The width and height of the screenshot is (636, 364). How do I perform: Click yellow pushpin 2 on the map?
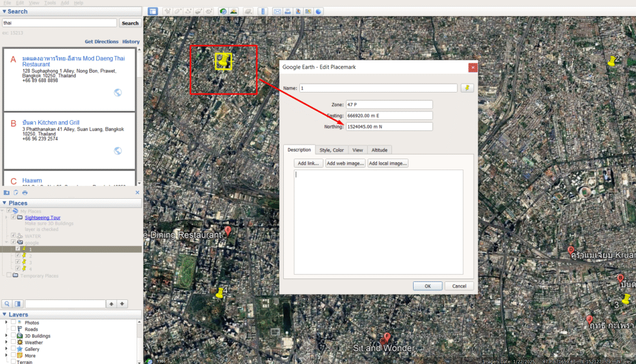(x=612, y=61)
